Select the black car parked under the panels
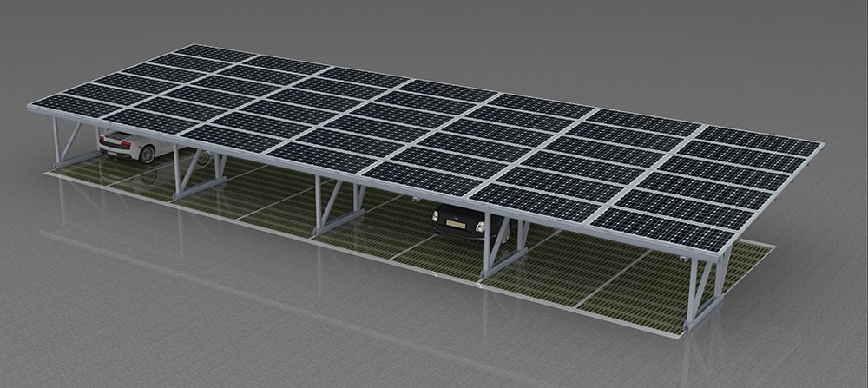This screenshot has height=388, width=868. 458,220
